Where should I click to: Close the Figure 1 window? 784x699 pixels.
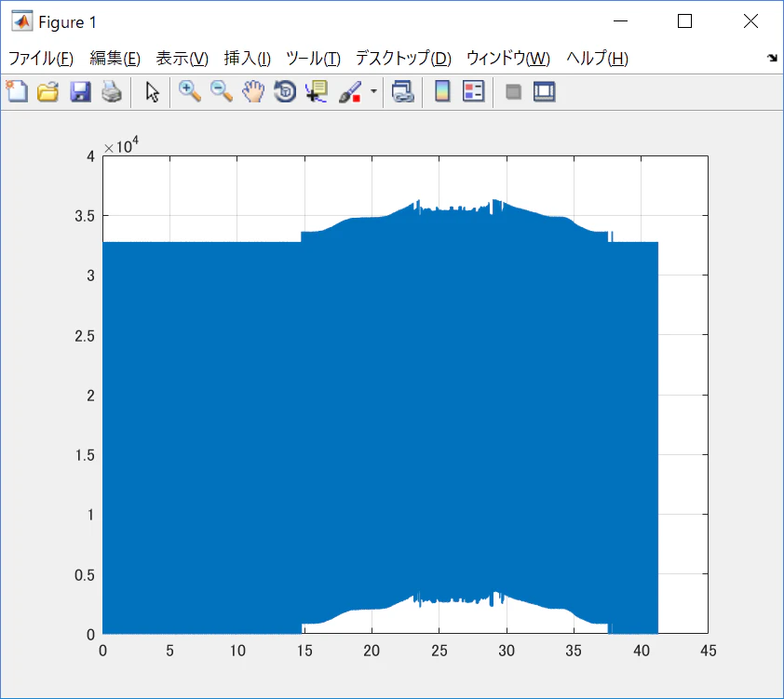point(751,21)
